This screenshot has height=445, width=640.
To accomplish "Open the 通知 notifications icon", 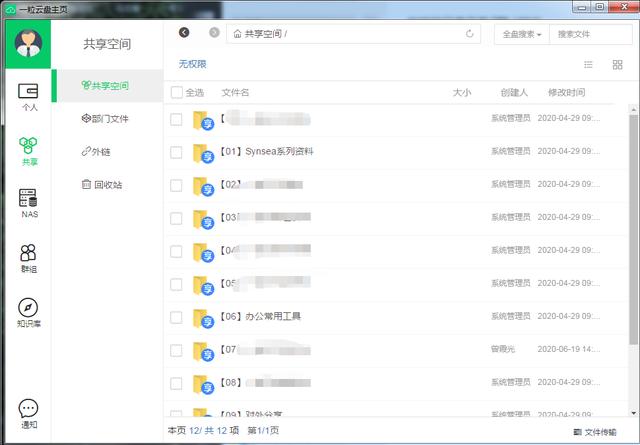I will point(28,414).
